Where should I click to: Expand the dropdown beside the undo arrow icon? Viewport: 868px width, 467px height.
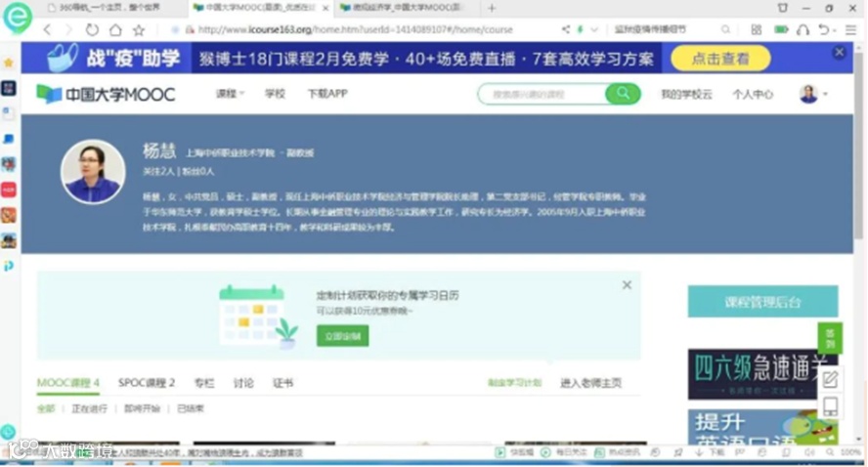click(x=834, y=30)
